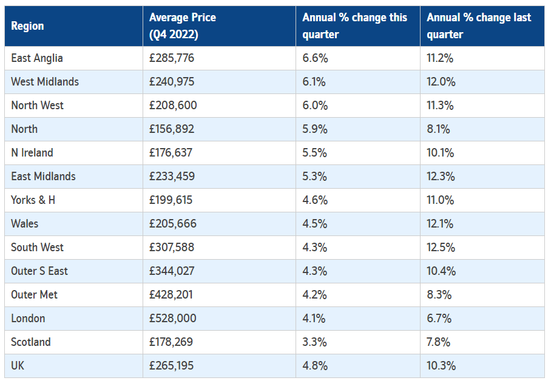Click the North West region cell
The height and width of the screenshot is (392, 551).
[37, 106]
